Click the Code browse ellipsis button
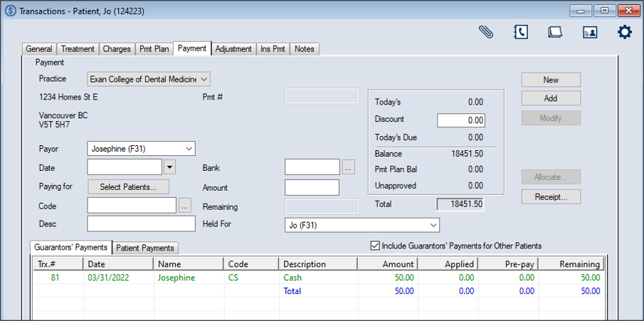Image resolution: width=644 pixels, height=321 pixels. (185, 206)
